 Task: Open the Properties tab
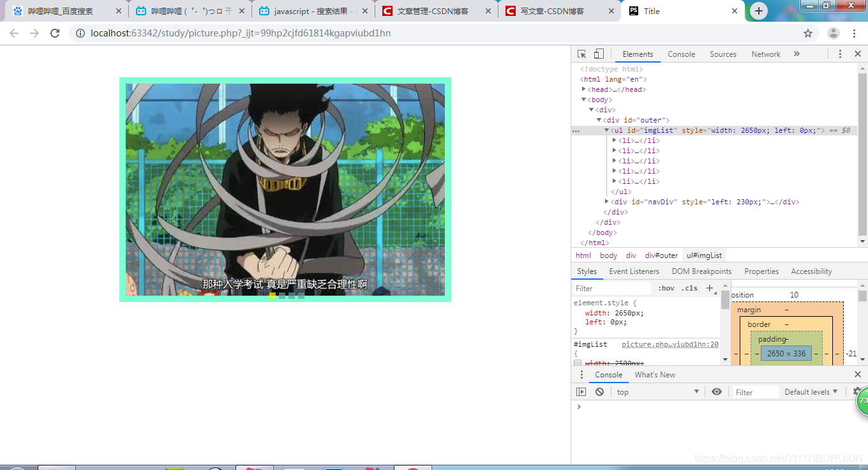761,271
